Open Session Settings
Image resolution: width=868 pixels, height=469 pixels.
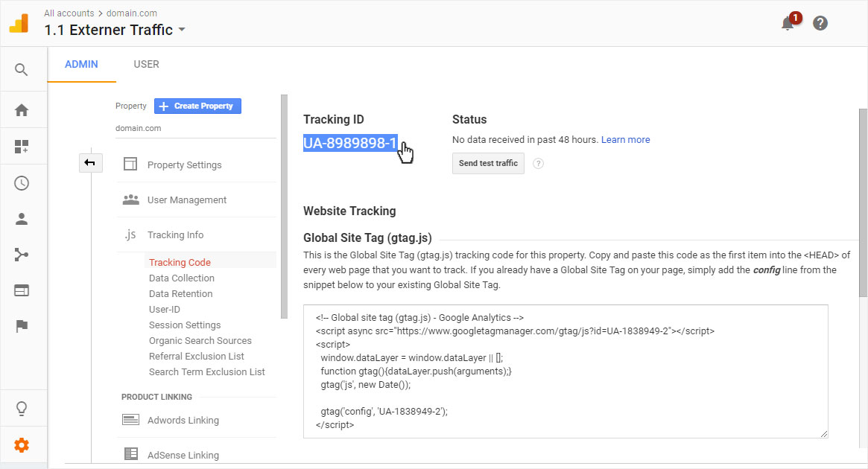click(x=185, y=325)
